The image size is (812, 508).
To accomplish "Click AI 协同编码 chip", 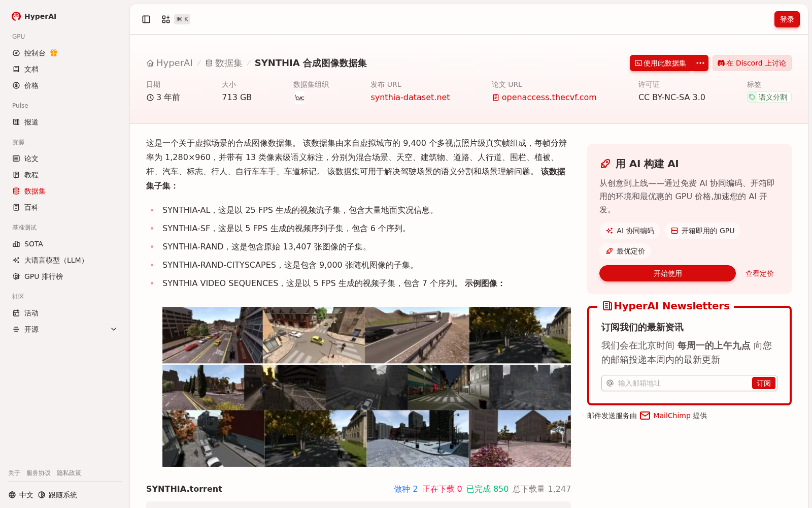I will point(630,231).
